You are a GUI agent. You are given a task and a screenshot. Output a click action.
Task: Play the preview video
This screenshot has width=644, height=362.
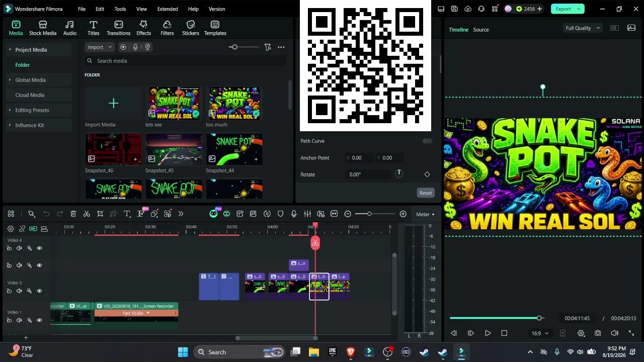488,333
